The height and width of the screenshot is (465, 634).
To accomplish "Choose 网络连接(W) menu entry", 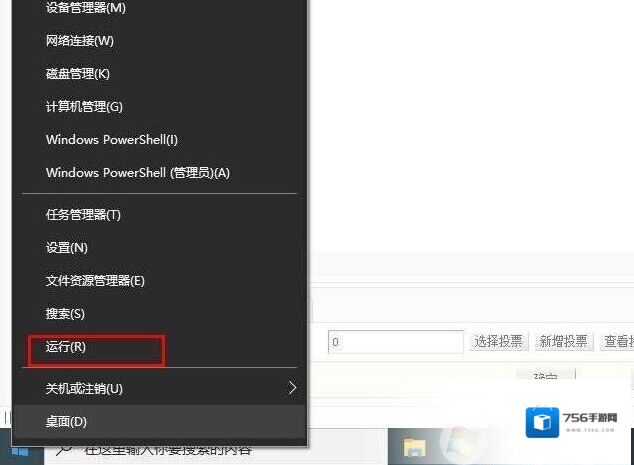I will (x=159, y=40).
